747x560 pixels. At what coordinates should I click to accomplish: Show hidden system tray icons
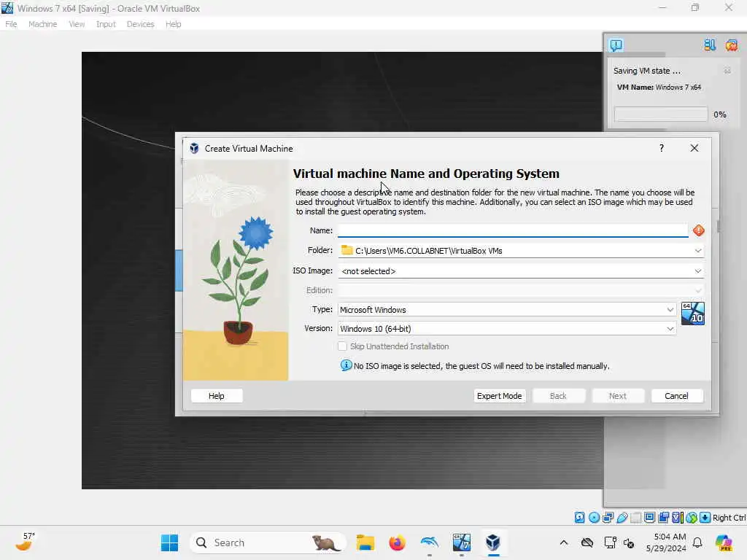coord(564,542)
